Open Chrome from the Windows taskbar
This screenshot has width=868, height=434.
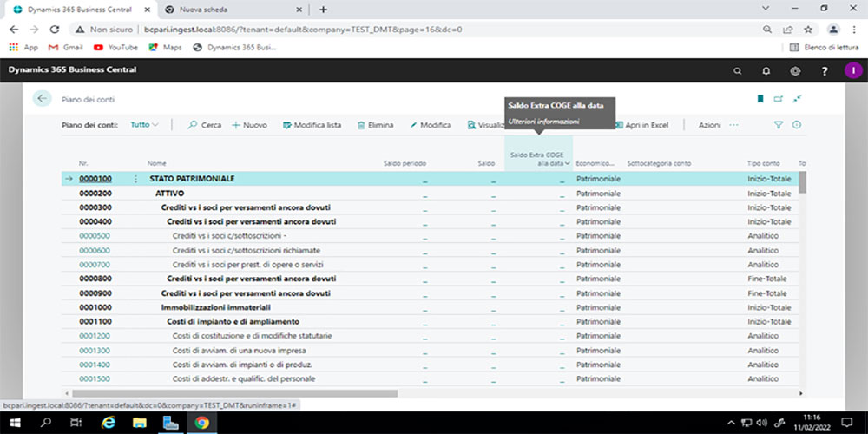201,423
